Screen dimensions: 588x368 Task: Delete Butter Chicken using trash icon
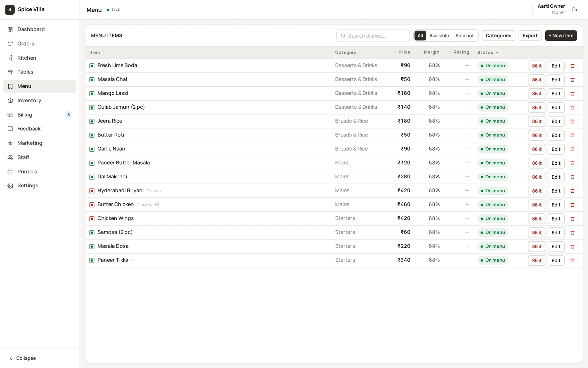click(x=572, y=205)
